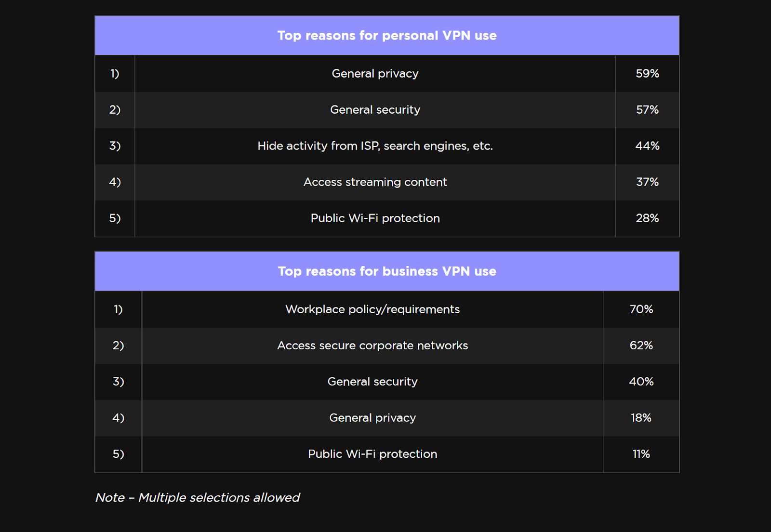The image size is (771, 532).
Task: Click the 'Top reasons for business VPN use' header
Action: click(387, 271)
